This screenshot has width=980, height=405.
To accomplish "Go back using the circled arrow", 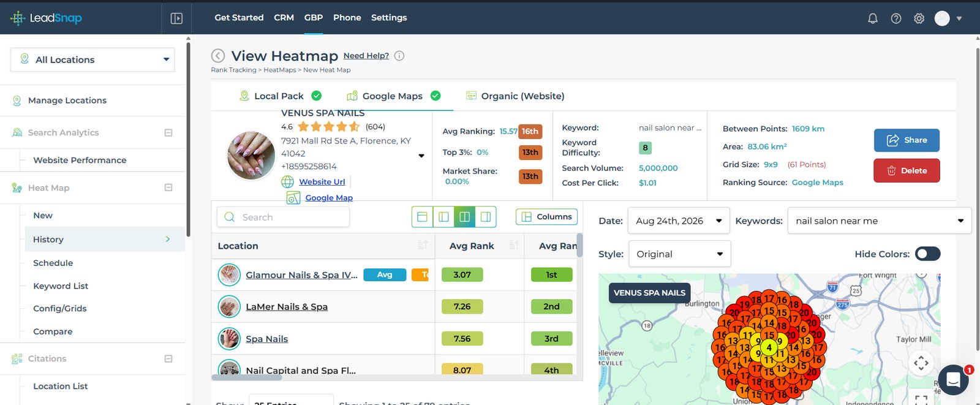I will [218, 56].
